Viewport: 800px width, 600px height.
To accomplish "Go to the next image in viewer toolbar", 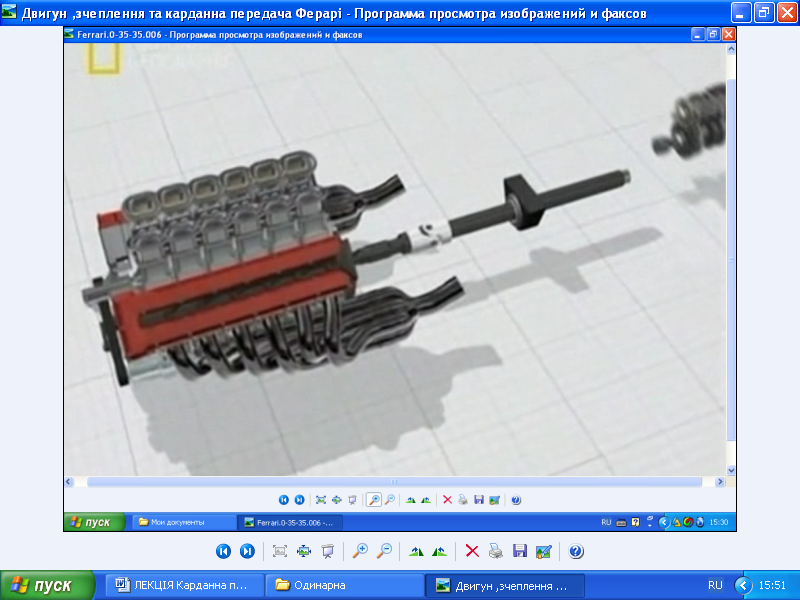I will coord(247,551).
